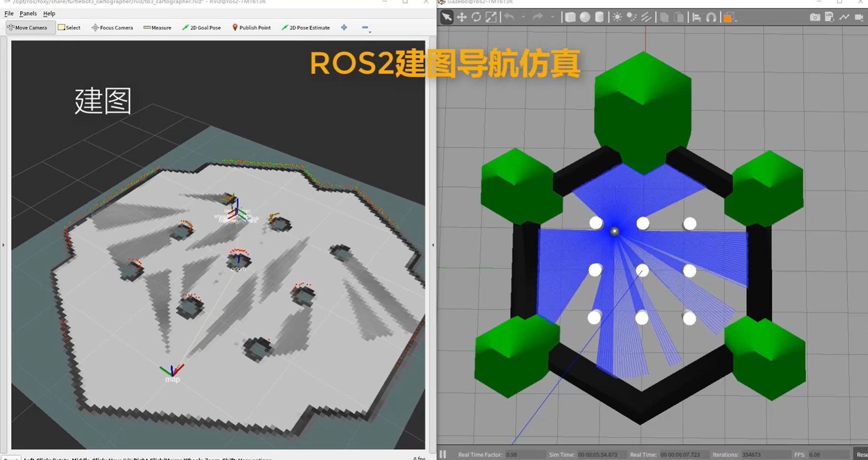Image resolution: width=868 pixels, height=460 pixels.
Task: Pause the Gazebo simulation
Action: click(x=442, y=454)
